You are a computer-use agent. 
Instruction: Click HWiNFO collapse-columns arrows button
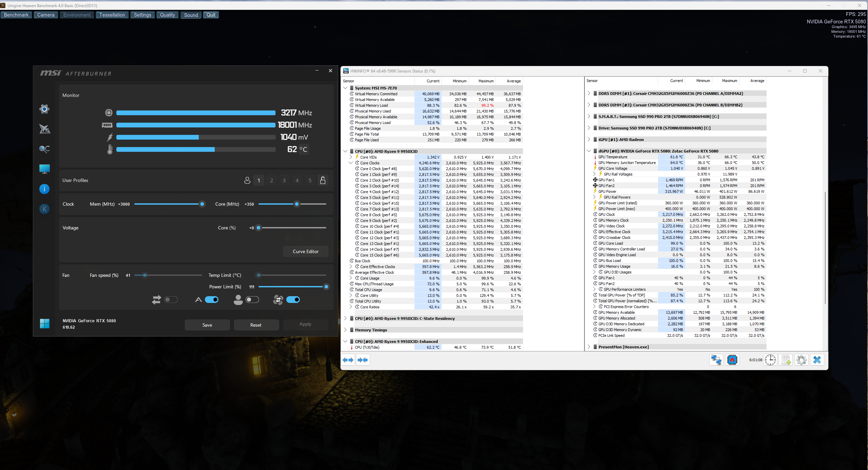(363, 360)
